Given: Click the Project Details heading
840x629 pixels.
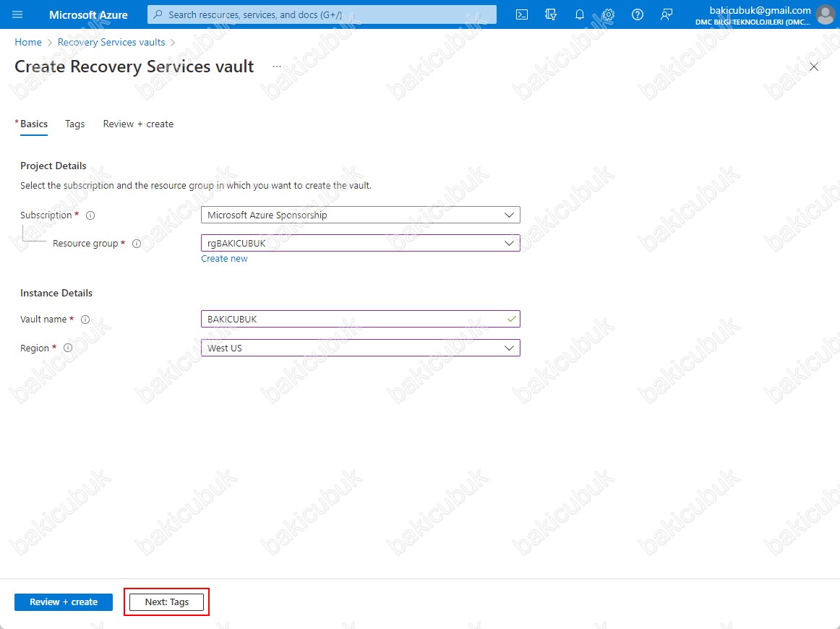Looking at the screenshot, I should [x=53, y=166].
